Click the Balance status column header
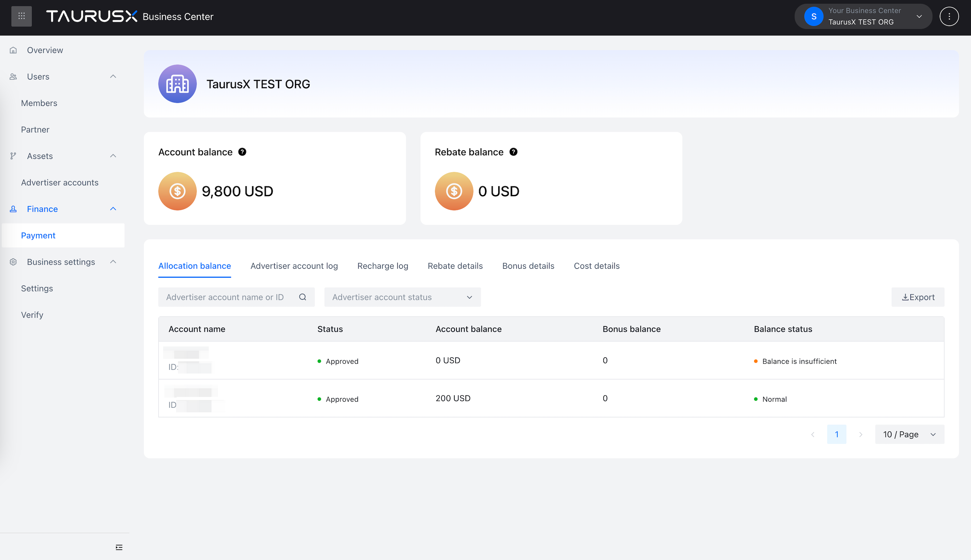This screenshot has width=971, height=560. coord(783,329)
